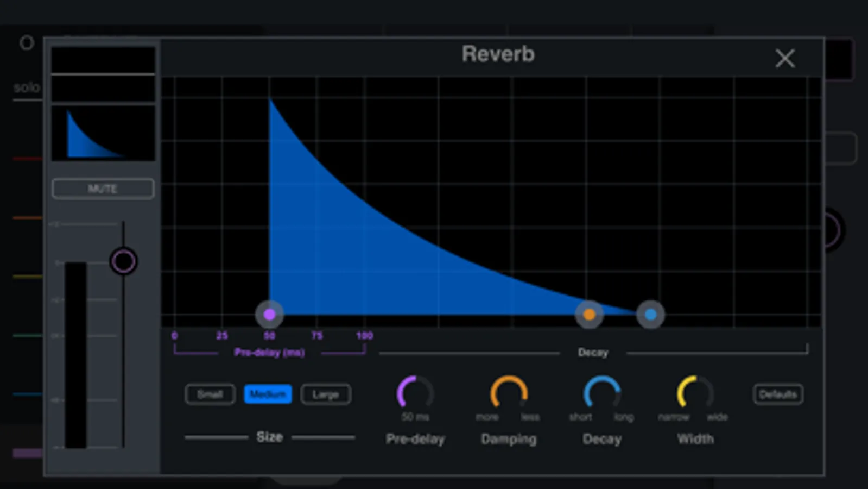Click the 100 mark on pre-delay scale

click(364, 336)
